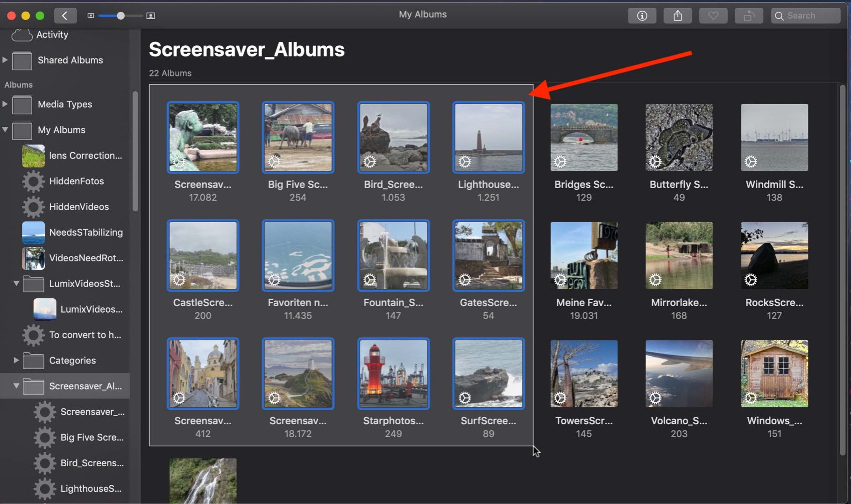Select RocksScre... album thumbnail
This screenshot has width=851, height=504.
(774, 255)
